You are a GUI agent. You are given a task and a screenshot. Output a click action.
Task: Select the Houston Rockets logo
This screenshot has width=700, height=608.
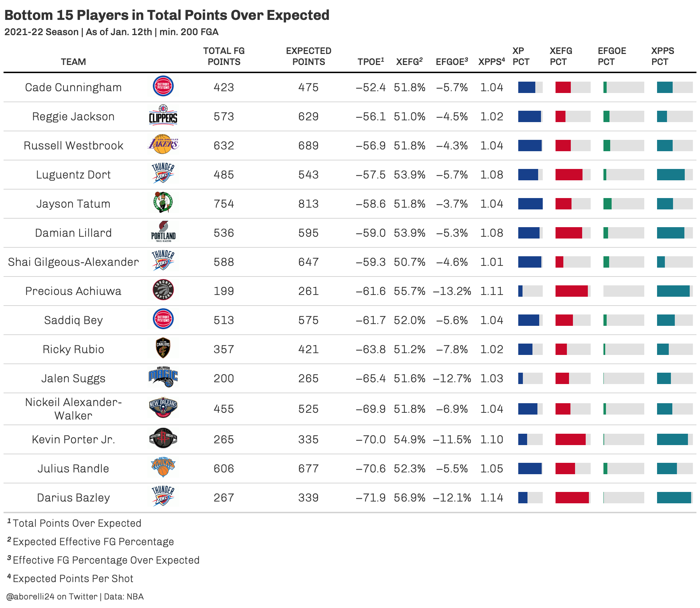(163, 438)
